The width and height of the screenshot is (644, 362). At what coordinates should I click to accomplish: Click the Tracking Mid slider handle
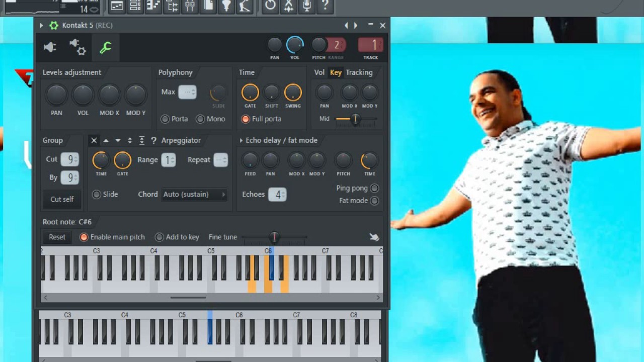(355, 119)
